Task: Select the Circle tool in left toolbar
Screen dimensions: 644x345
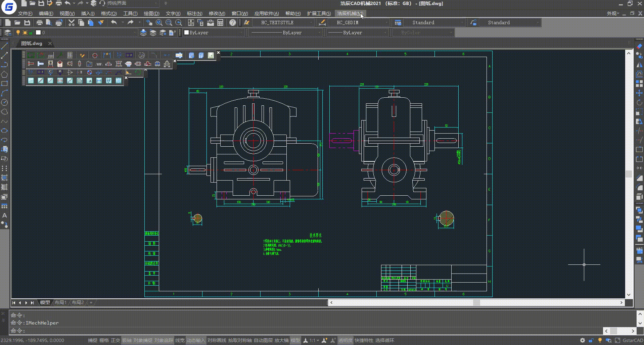Action: (x=4, y=102)
